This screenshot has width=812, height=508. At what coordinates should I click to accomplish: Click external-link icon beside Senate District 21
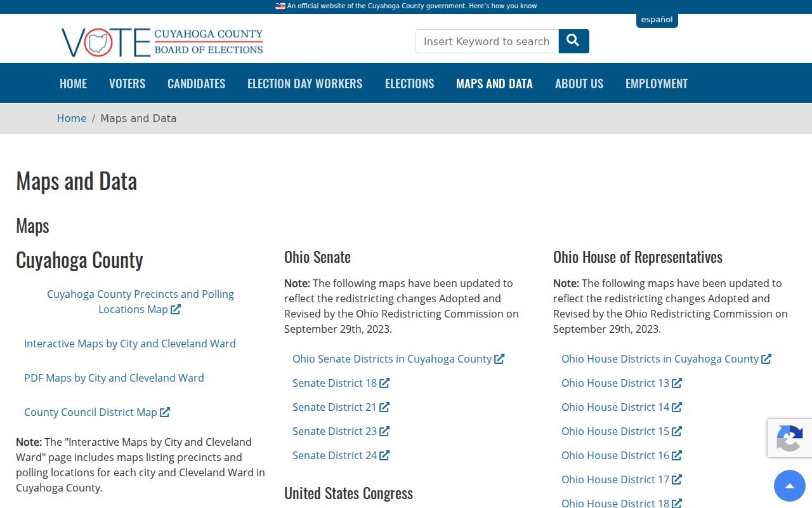[384, 407]
